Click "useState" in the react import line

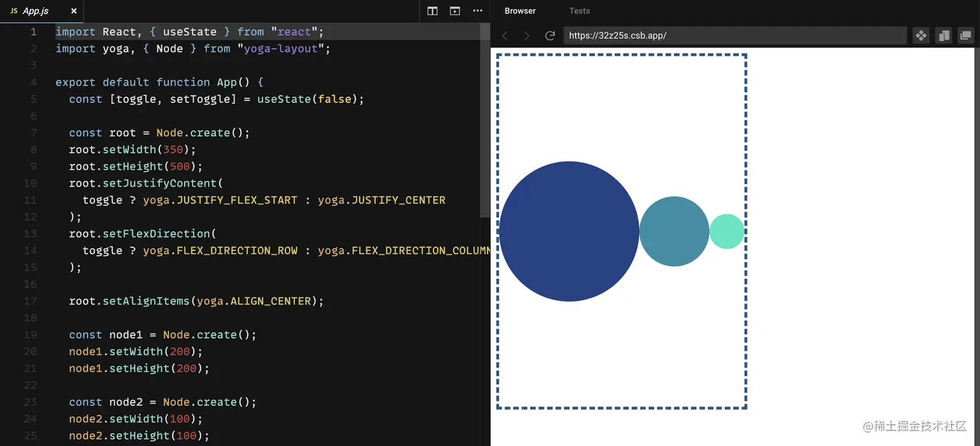click(x=190, y=32)
